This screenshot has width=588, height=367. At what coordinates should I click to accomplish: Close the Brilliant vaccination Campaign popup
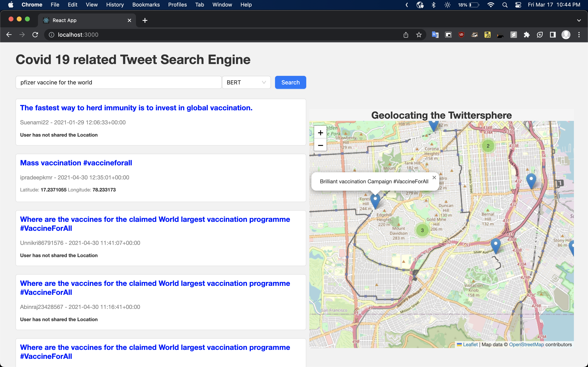coord(434,177)
